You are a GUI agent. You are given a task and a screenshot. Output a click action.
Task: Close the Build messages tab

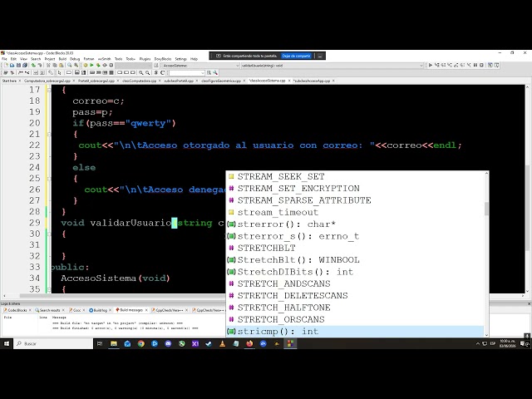[x=146, y=310]
